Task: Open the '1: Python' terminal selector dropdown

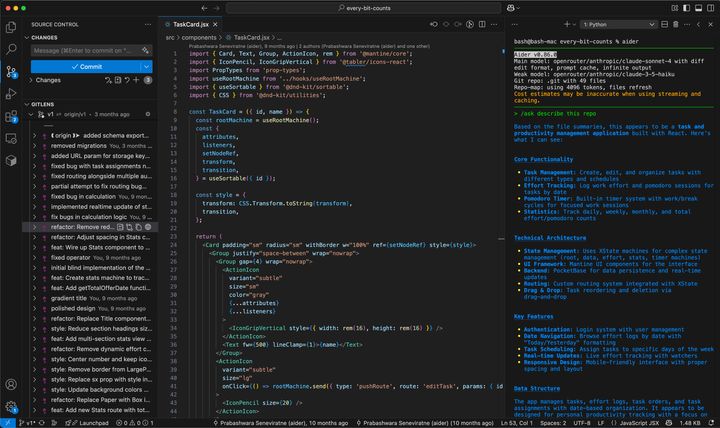Action: coord(619,24)
